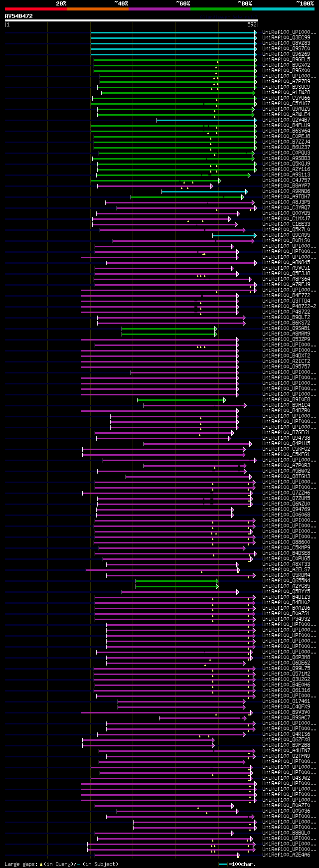Open hit UniRef100_B9H1C4
This screenshot has width=319, height=868.
pyautogui.click(x=286, y=405)
